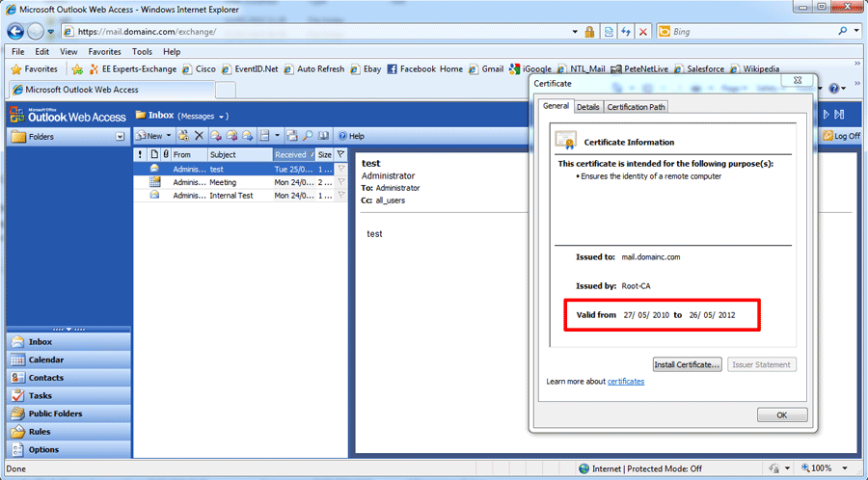Open the zoom level 100% dropdown
The image size is (868, 480).
coord(845,468)
